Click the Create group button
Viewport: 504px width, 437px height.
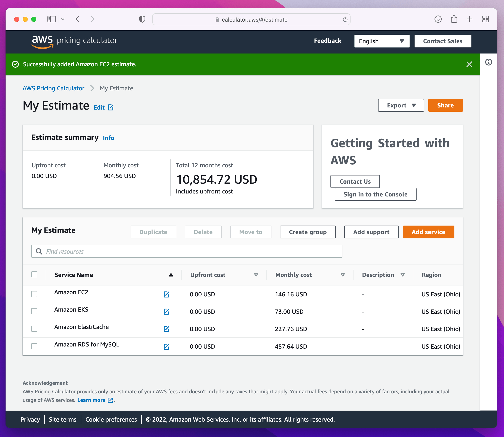coord(307,232)
